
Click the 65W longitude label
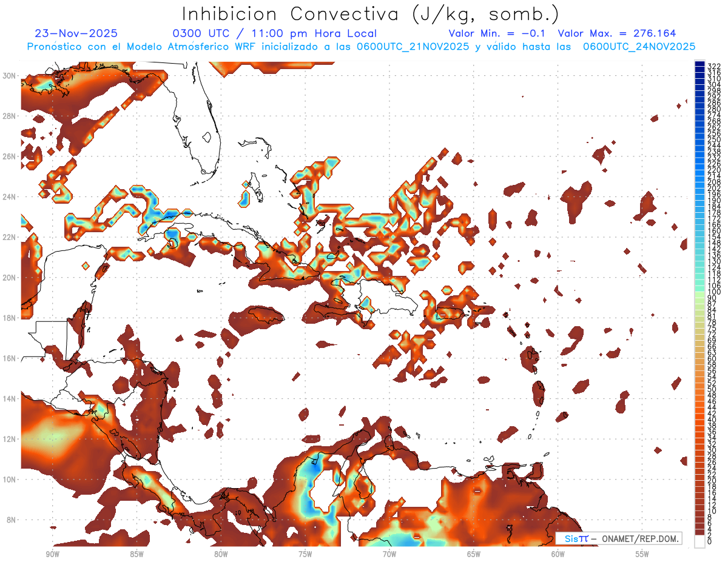pos(474,554)
